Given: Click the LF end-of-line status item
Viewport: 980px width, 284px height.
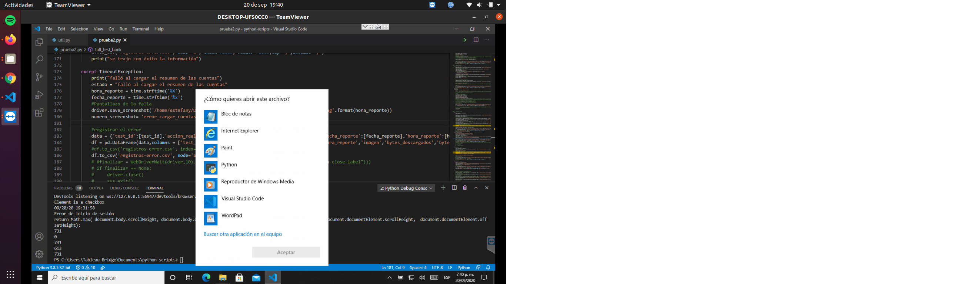Looking at the screenshot, I should (450, 268).
